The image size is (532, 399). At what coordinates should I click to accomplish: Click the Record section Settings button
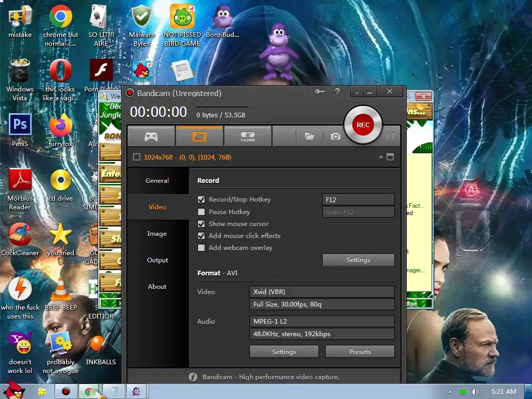coord(358,260)
